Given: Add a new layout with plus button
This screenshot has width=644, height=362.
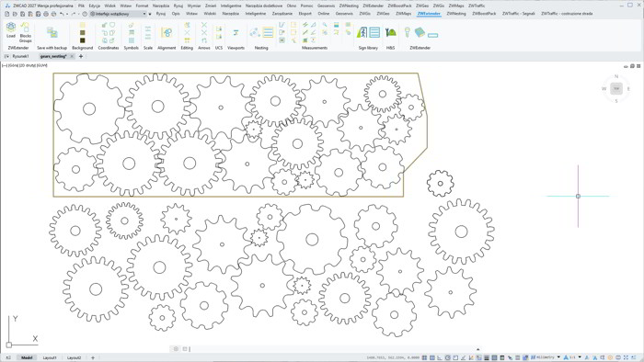Looking at the screenshot, I should tap(93, 358).
